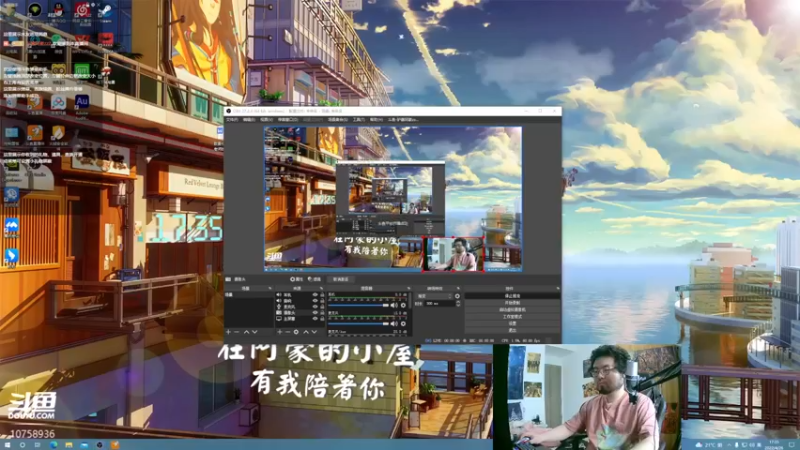Enable Studio Mode from Controls
This screenshot has height=450, width=800.
coord(512,316)
